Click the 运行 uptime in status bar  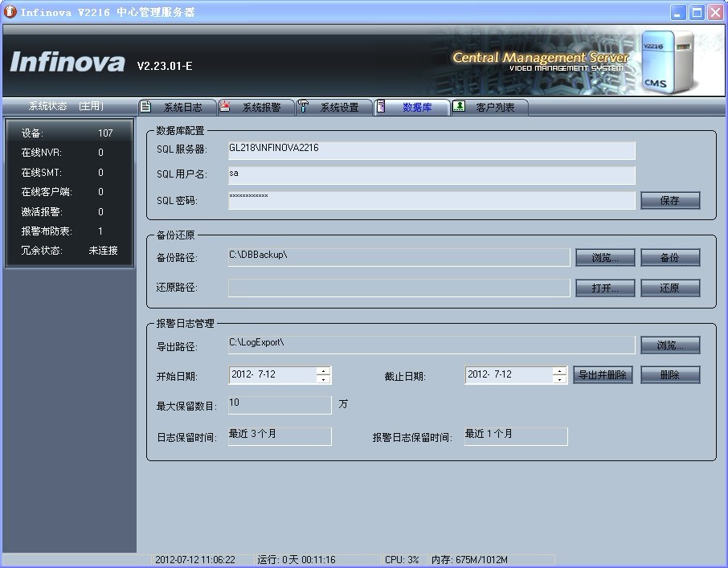pos(297,560)
